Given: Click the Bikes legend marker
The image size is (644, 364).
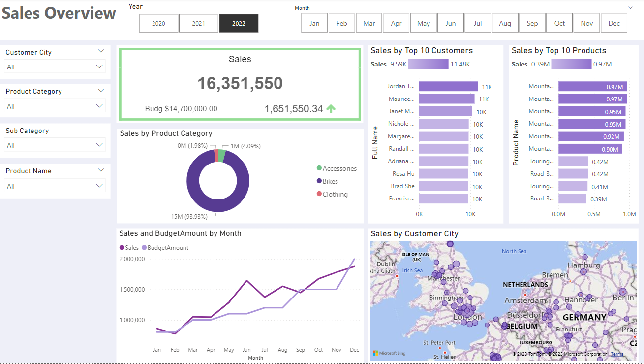Looking at the screenshot, I should [x=319, y=181].
